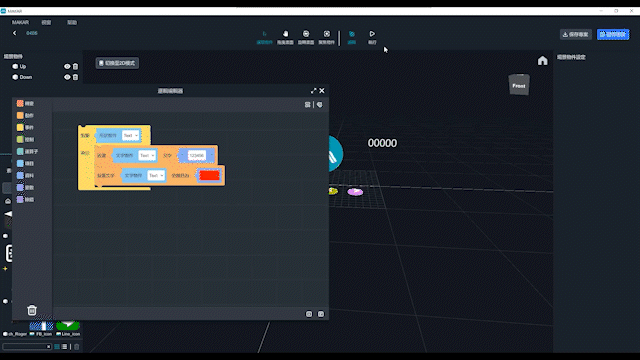The height and width of the screenshot is (360, 640).
Task: Toggle visibility of the Up object
Action: [67, 66]
